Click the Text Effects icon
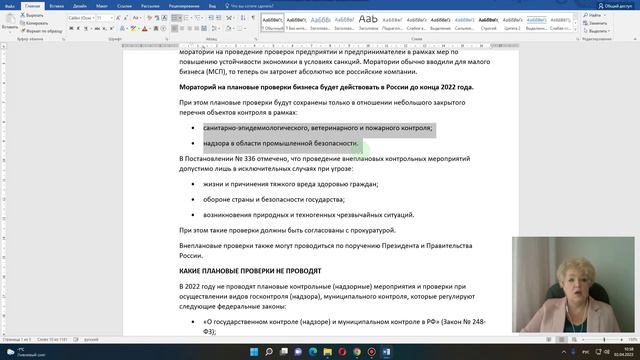The width and height of the screenshot is (640, 360). [x=122, y=28]
